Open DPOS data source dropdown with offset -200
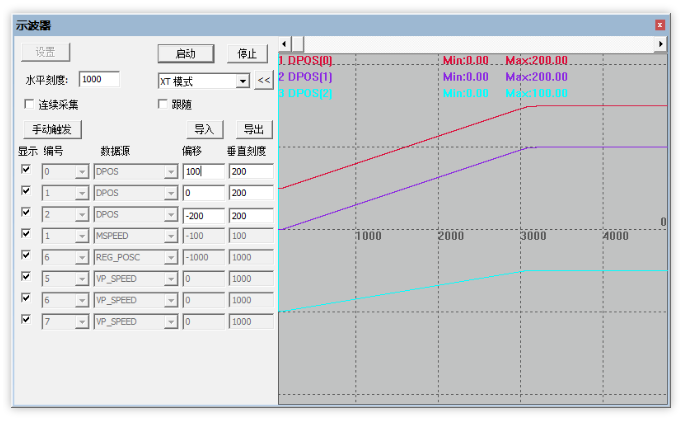The image size is (683, 421). (171, 215)
